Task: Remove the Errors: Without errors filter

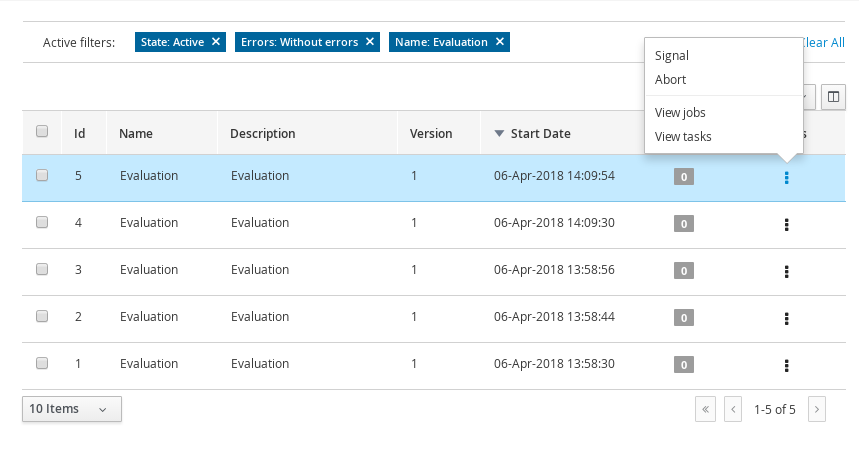Action: [x=370, y=42]
